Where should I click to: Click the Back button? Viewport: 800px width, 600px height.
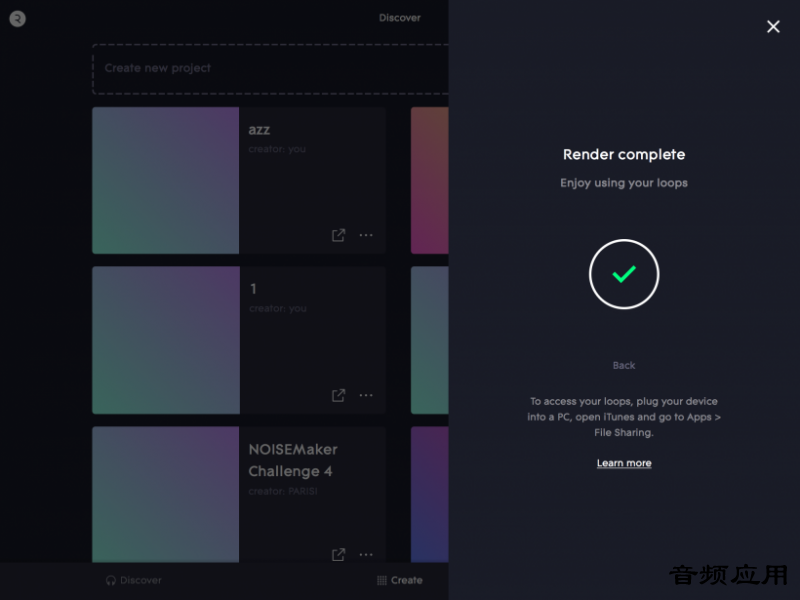(624, 365)
